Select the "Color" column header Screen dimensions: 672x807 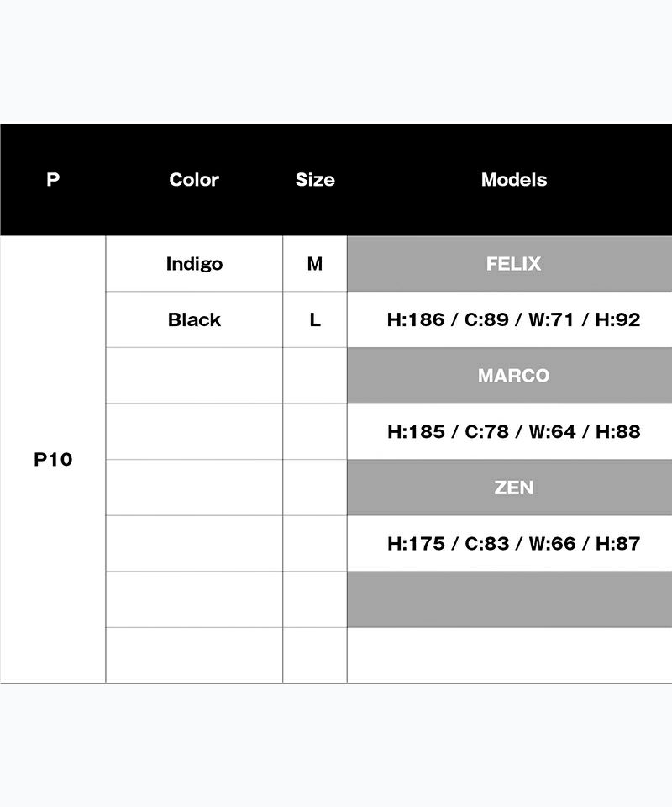(194, 180)
